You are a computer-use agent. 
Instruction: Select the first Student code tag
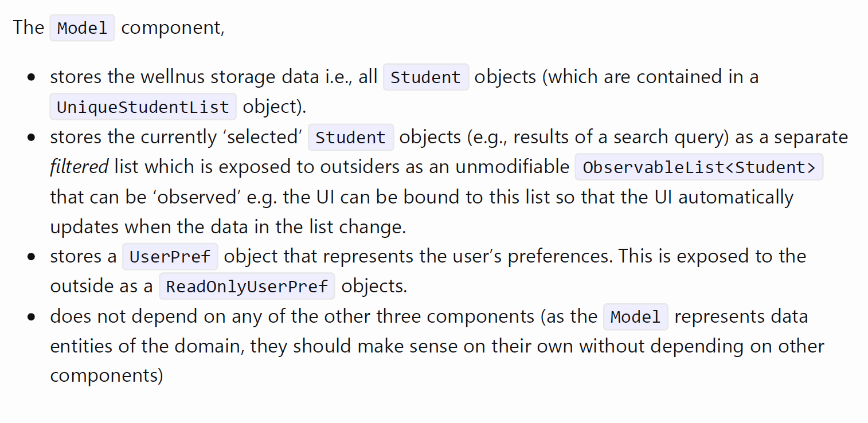coord(426,77)
